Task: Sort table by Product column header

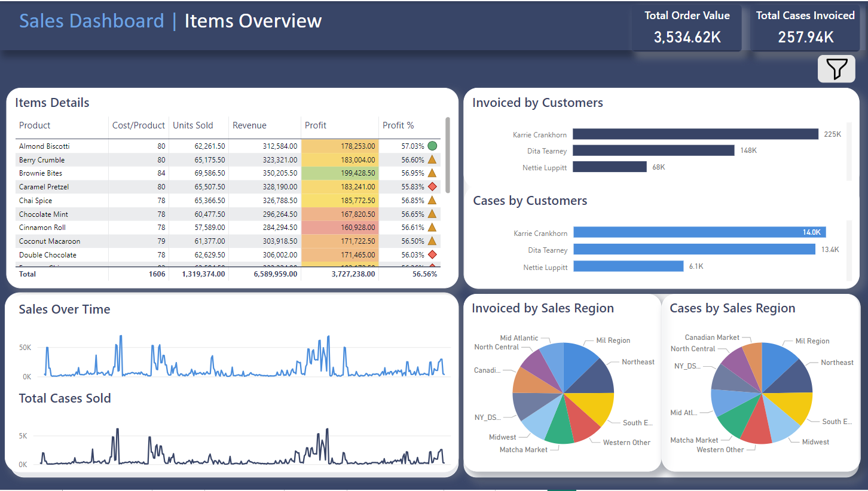Action: point(35,125)
